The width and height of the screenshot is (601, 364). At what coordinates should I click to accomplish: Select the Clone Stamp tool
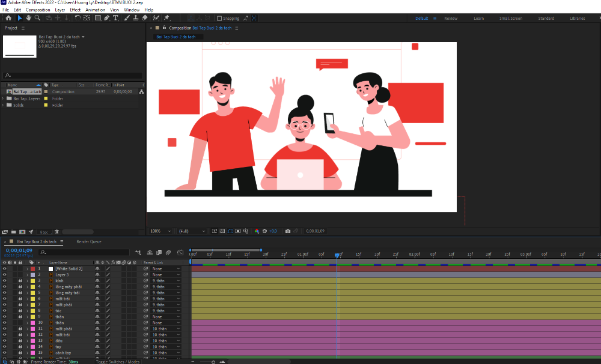click(x=136, y=18)
